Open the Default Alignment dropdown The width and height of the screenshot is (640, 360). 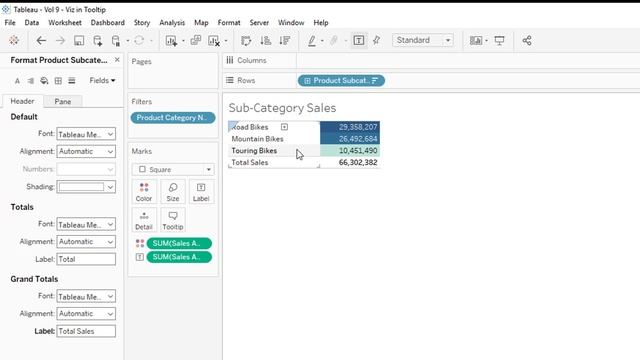coord(86,151)
